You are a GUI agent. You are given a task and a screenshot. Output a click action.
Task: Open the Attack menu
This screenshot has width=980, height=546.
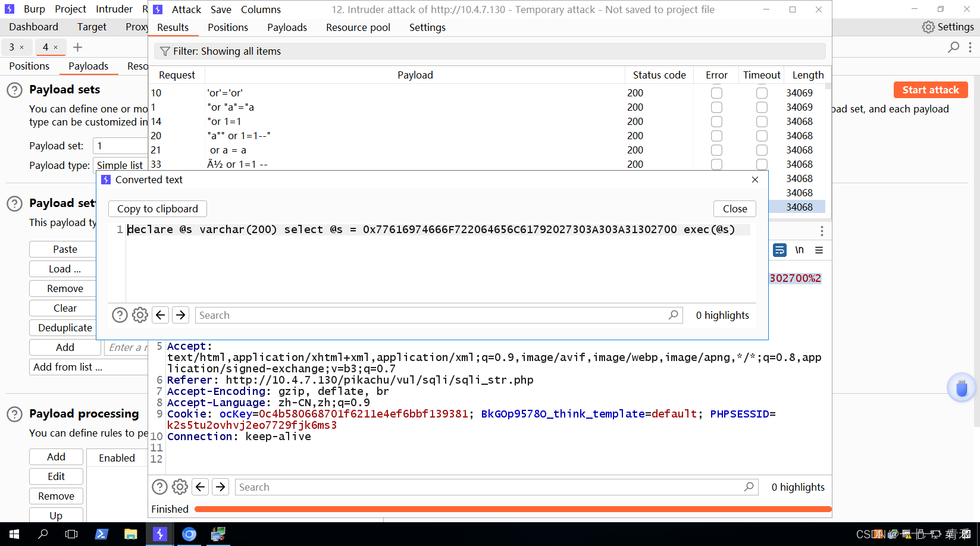pyautogui.click(x=186, y=10)
